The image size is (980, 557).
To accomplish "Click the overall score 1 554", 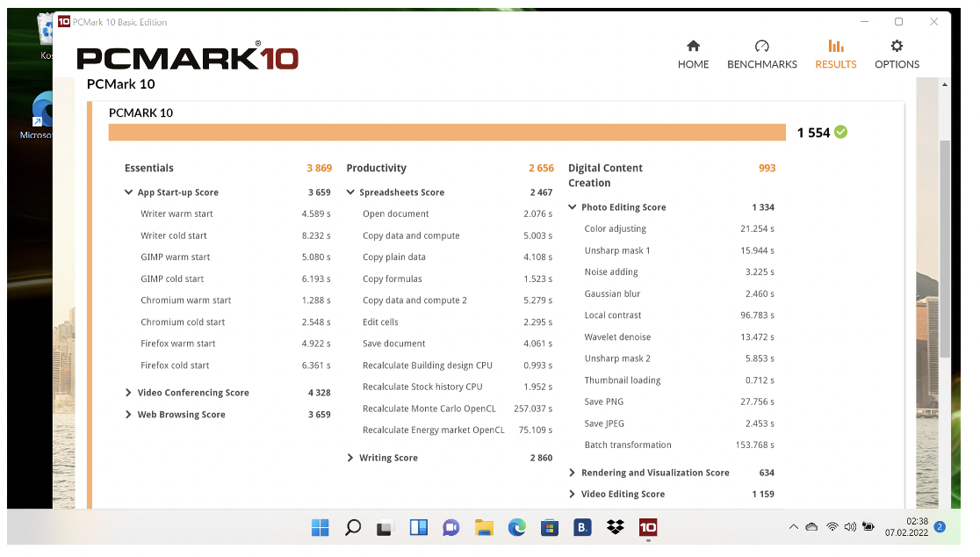I will 813,133.
